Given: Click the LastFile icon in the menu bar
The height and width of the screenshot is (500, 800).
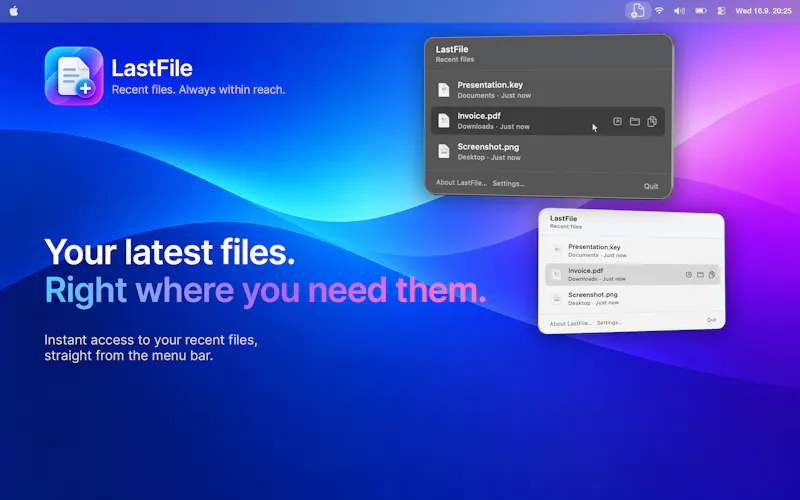Looking at the screenshot, I should pyautogui.click(x=637, y=11).
